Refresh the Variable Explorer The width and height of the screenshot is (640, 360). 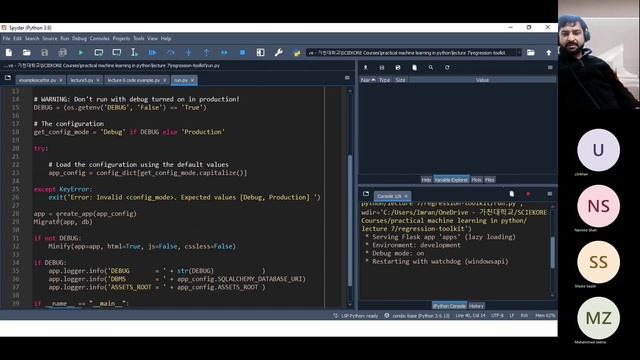pos(447,68)
